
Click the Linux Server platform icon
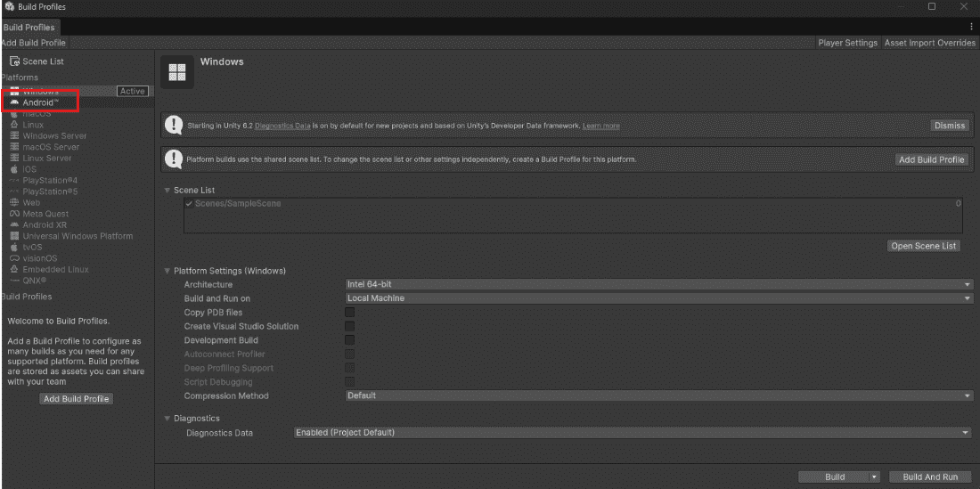tap(14, 158)
